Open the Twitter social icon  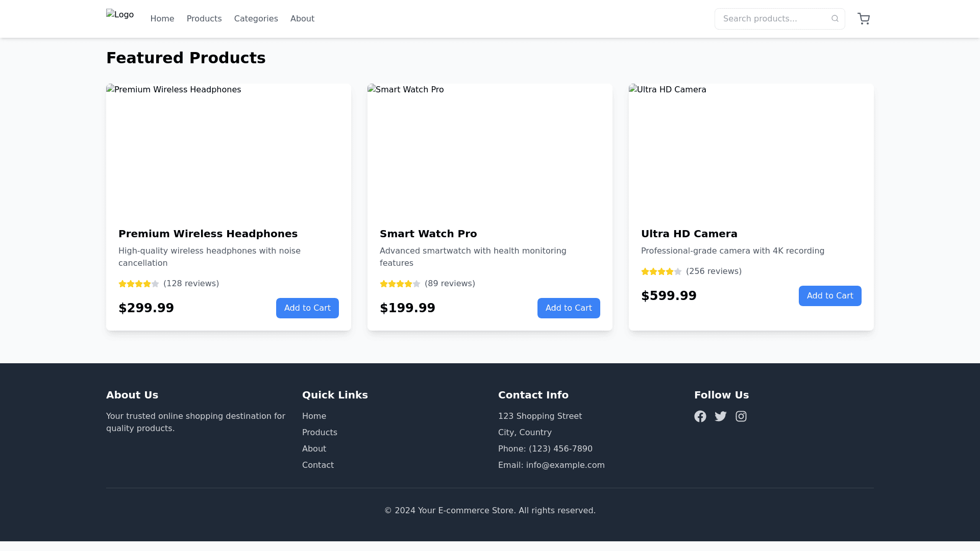tap(720, 416)
